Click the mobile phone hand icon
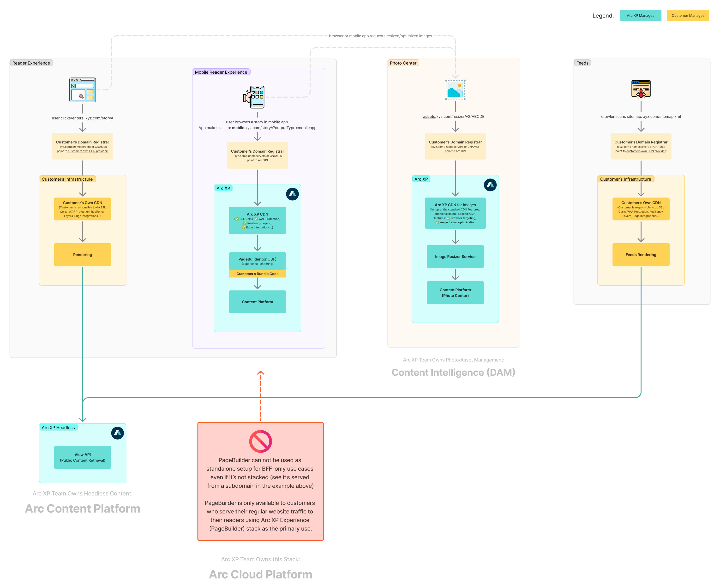720x588 pixels. 254,97
